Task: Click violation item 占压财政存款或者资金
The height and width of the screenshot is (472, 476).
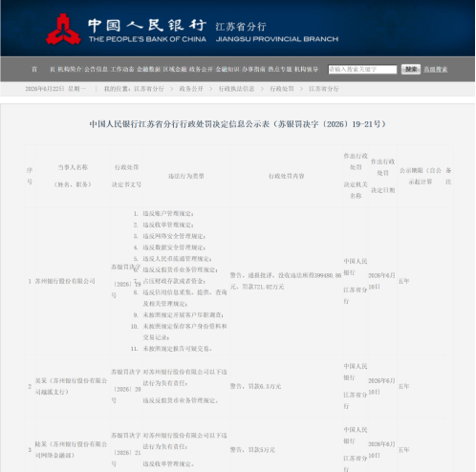Action: (x=174, y=281)
